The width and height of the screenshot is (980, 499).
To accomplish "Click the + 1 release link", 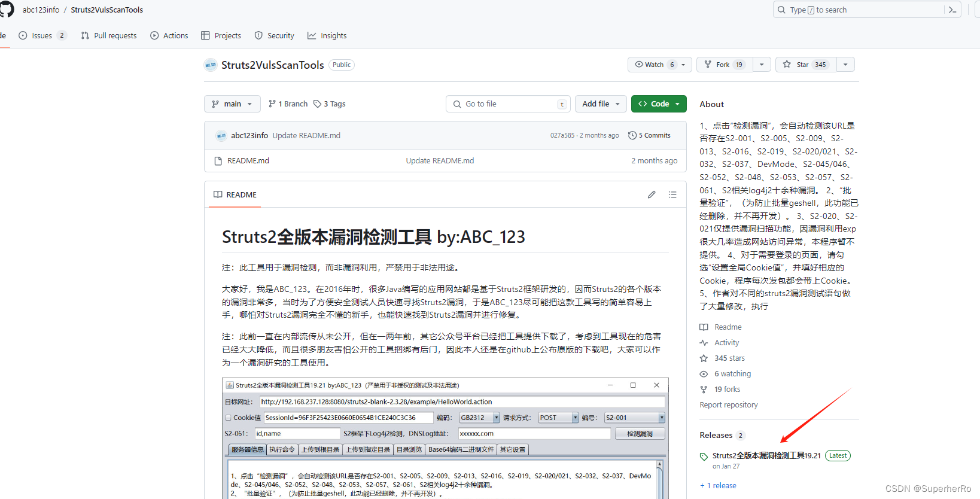I will [x=718, y=486].
